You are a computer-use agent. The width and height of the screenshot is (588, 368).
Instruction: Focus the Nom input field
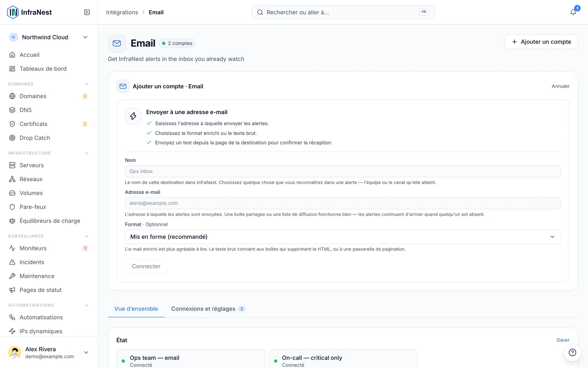point(343,171)
